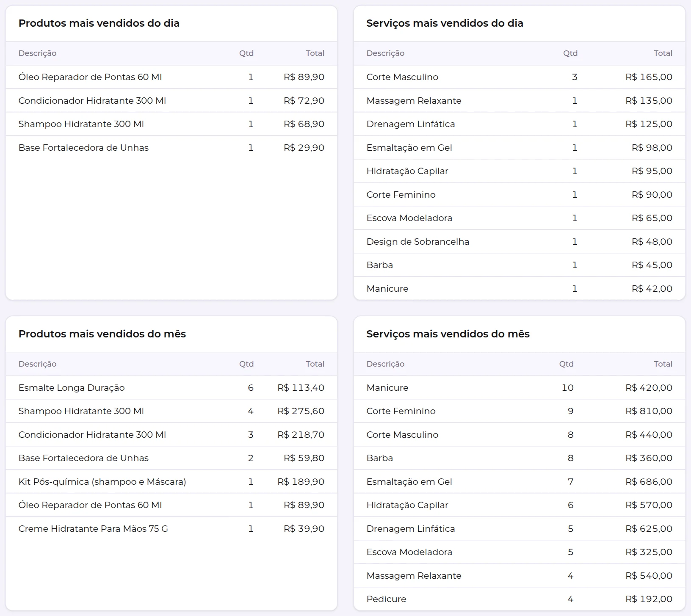Image resolution: width=691 pixels, height=616 pixels.
Task: Click the R$ 218,70 total in monthly products
Action: pos(301,435)
